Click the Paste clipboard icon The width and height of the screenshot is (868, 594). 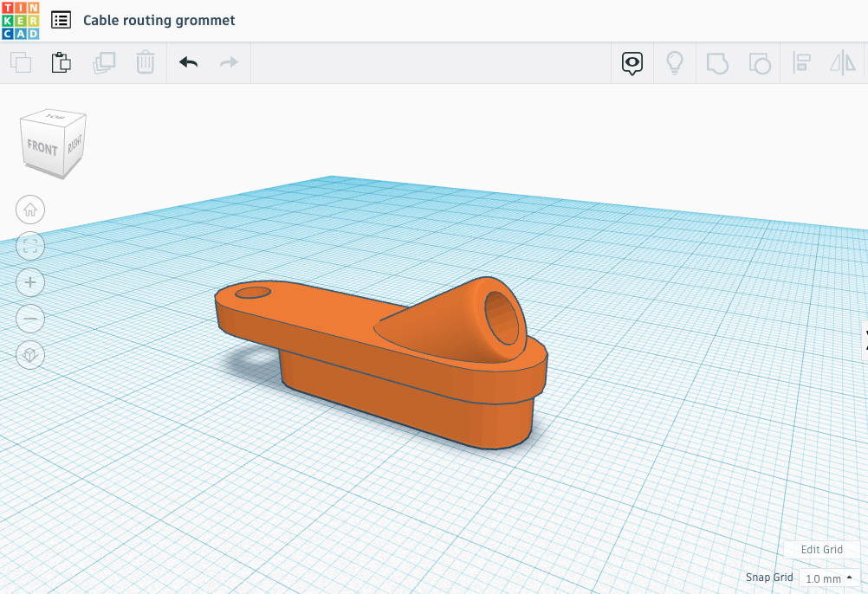(x=62, y=62)
